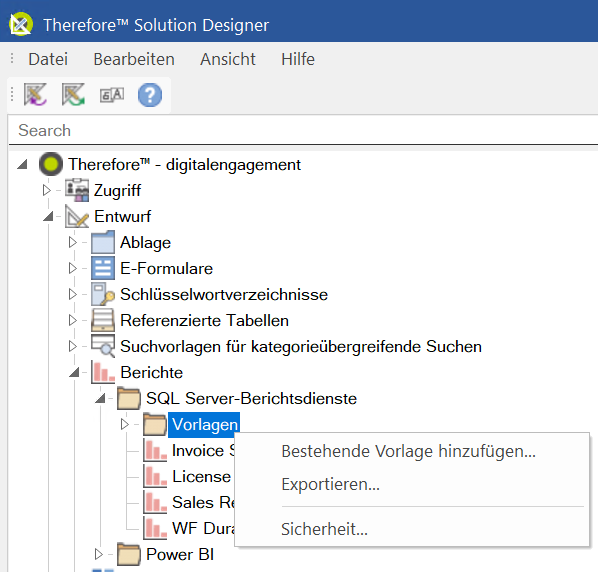Open the Hilfe menu
This screenshot has width=598, height=572.
coord(298,59)
